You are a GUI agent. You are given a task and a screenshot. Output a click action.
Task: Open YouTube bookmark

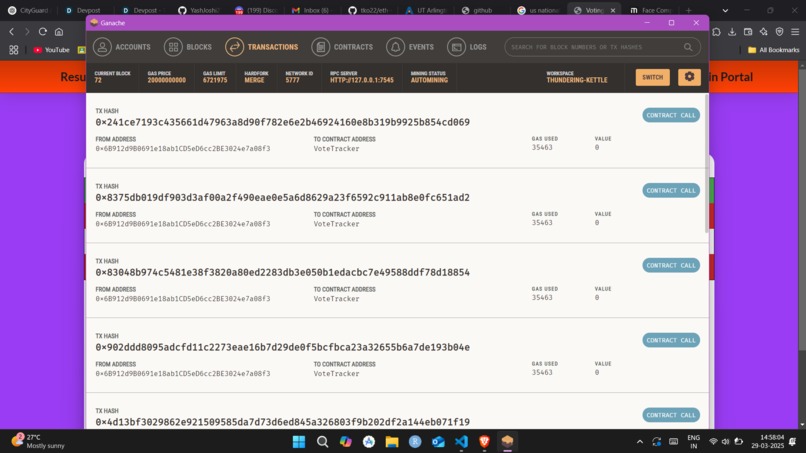[51, 50]
